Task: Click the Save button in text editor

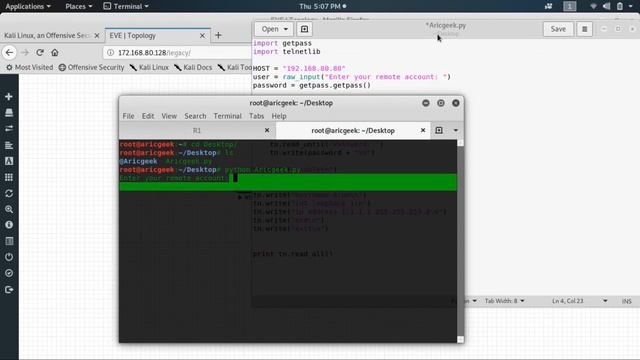Action: click(558, 29)
